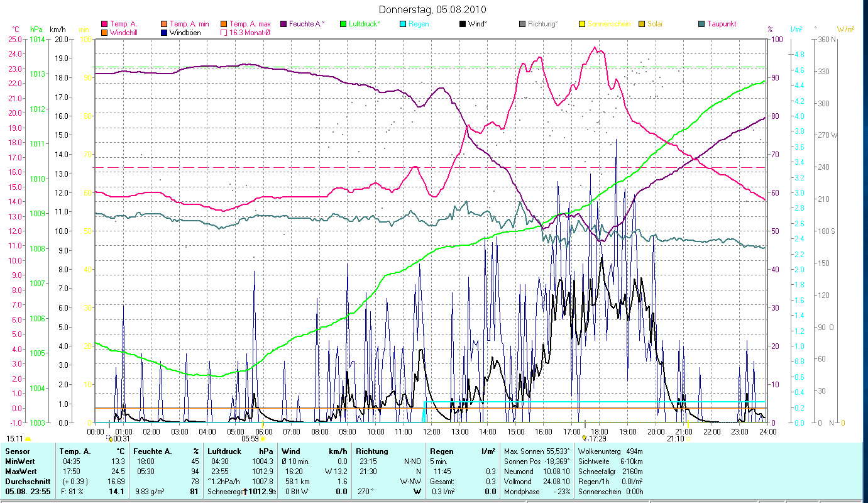Toggle the 16.3 Monat-Ø legend box
This screenshot has height=503, width=868.
[x=224, y=33]
